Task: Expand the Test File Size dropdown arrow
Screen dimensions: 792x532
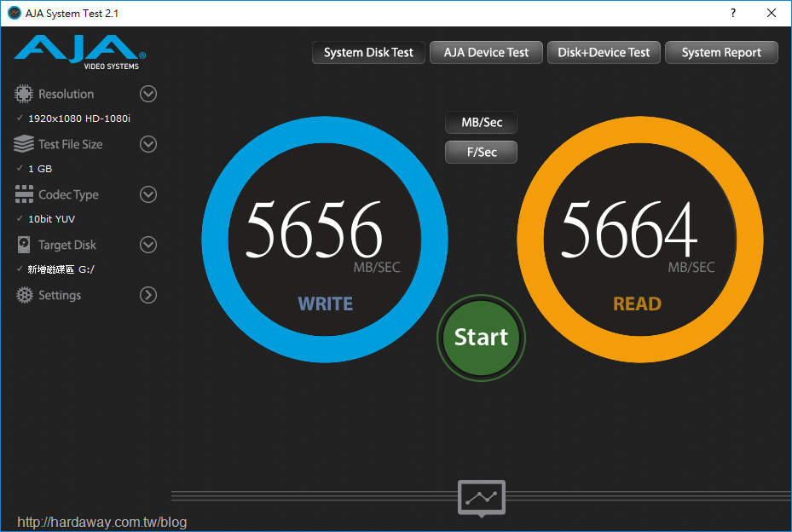Action: (148, 144)
